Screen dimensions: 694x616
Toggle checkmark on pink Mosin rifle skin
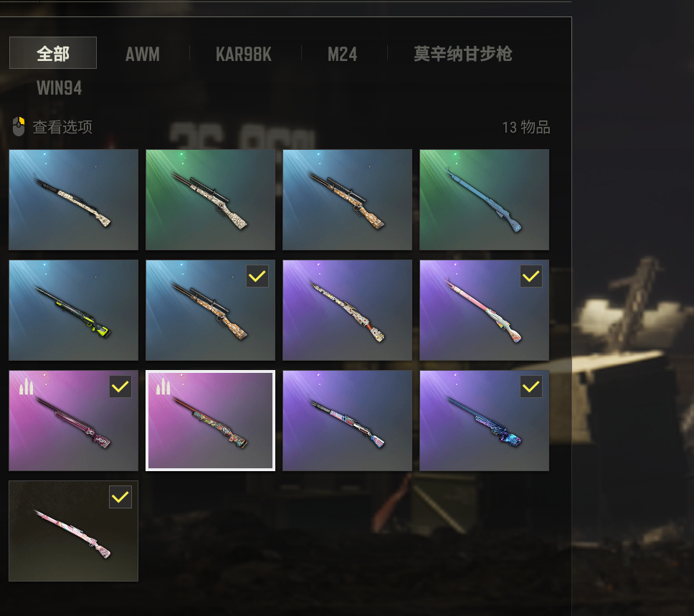tap(531, 276)
